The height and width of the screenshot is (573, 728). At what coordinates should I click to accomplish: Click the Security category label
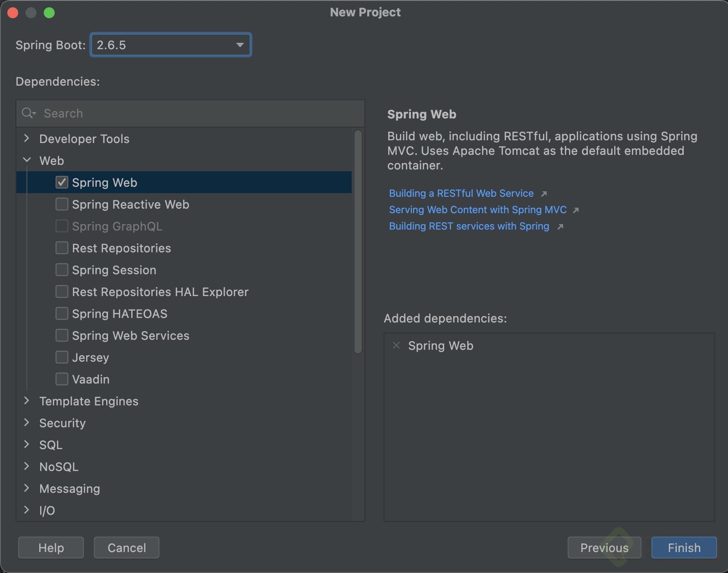(x=62, y=423)
